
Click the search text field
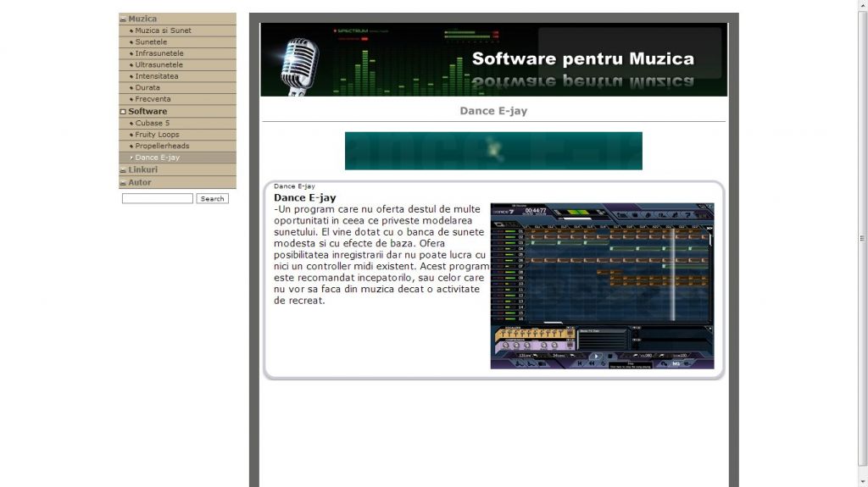click(x=158, y=199)
